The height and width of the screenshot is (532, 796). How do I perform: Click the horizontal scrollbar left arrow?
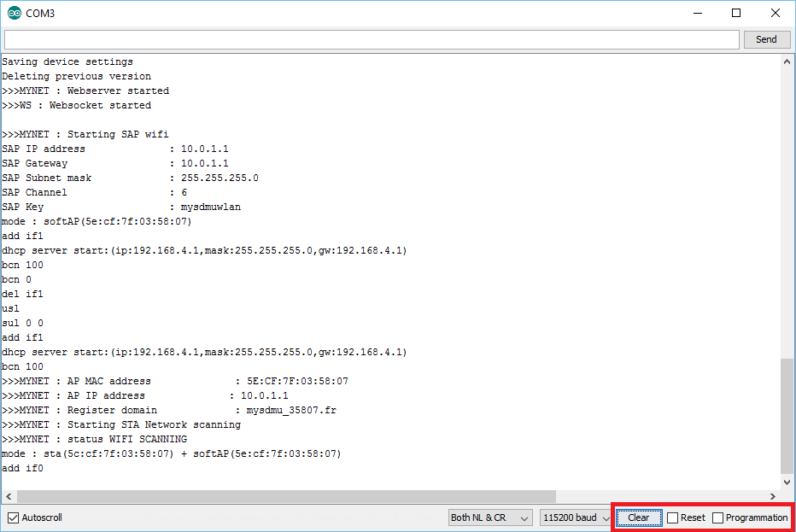click(x=9, y=496)
